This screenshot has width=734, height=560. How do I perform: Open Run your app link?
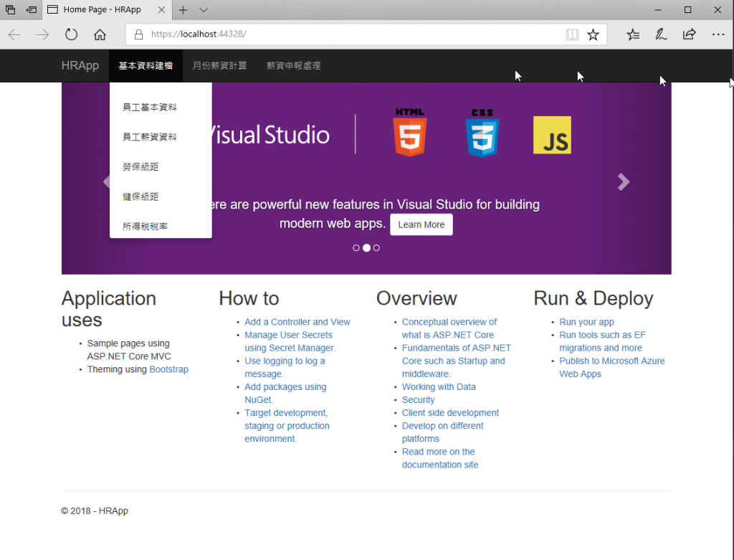(586, 322)
